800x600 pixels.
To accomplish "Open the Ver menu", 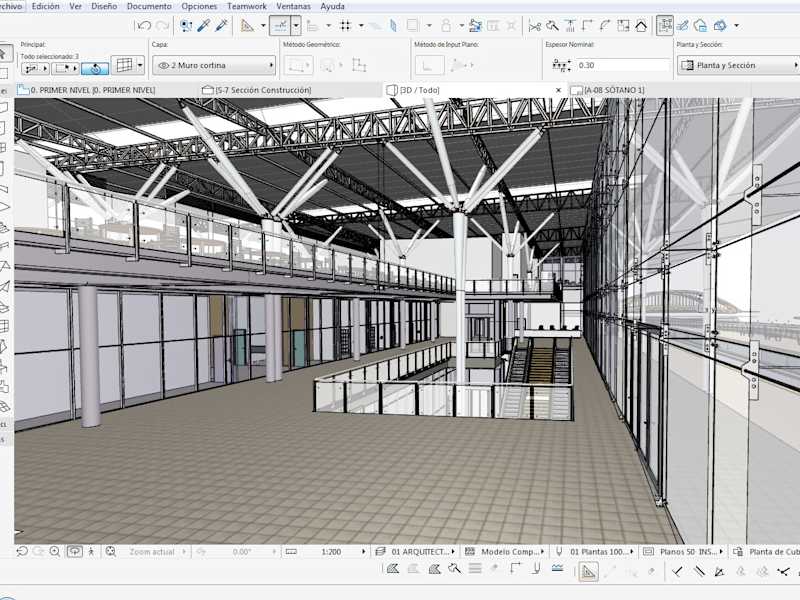I will point(76,6).
